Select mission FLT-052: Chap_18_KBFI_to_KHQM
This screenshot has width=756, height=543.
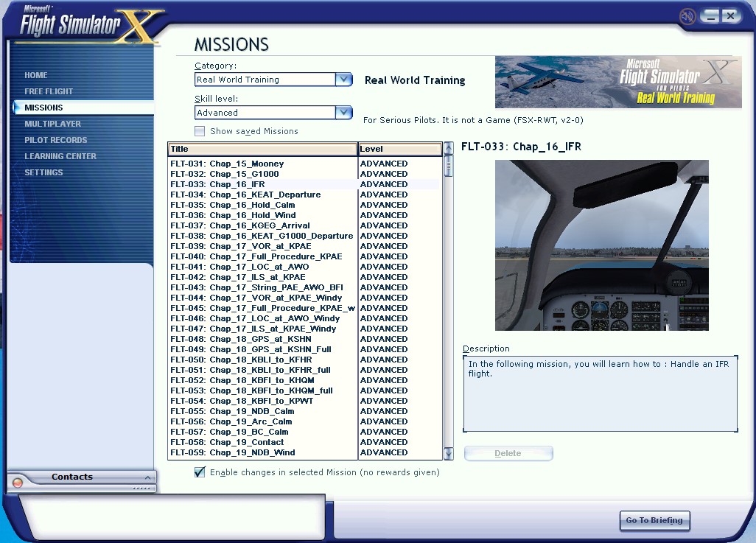304,380
